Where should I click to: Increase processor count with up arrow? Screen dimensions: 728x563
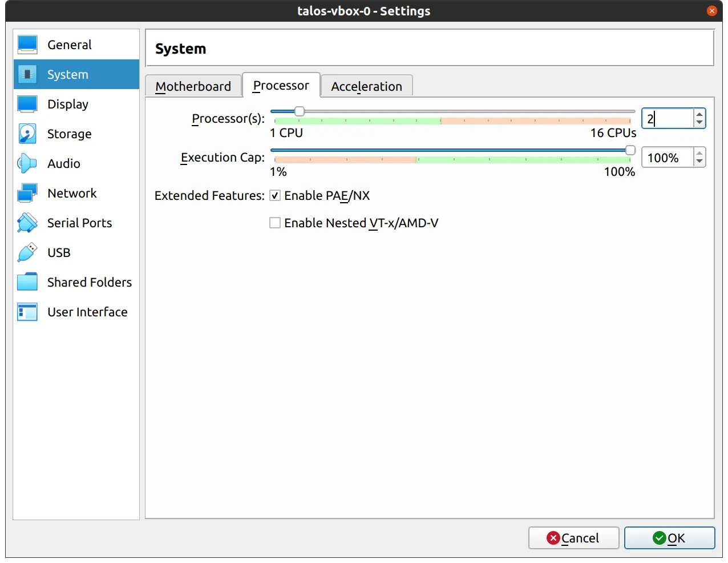pyautogui.click(x=699, y=114)
